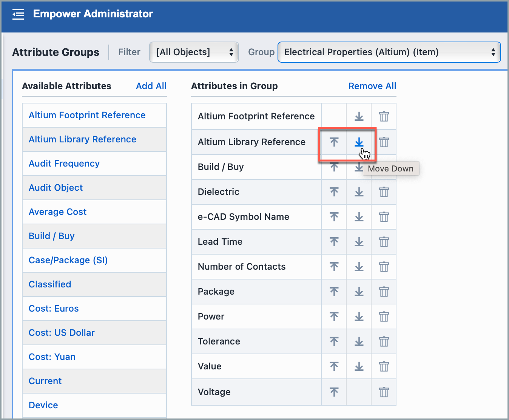Expand the Electrical Properties (Altium) (Item) selector
Screen dimensions: 509x420
pyautogui.click(x=389, y=52)
